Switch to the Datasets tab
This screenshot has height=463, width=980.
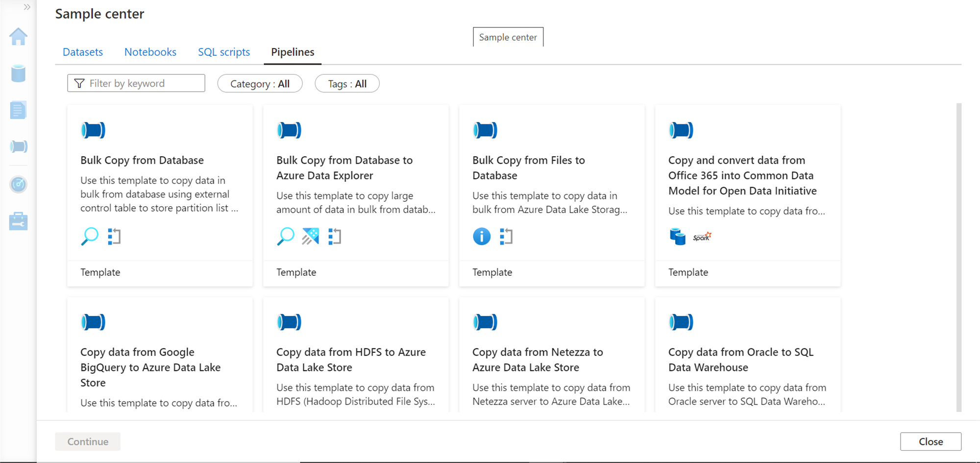[x=83, y=52]
